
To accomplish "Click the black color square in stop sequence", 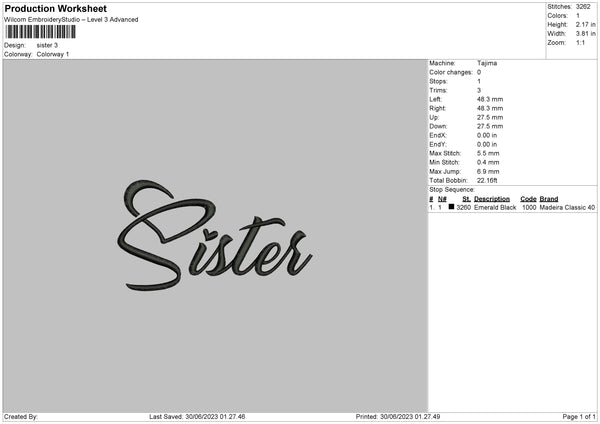I will 452,207.
